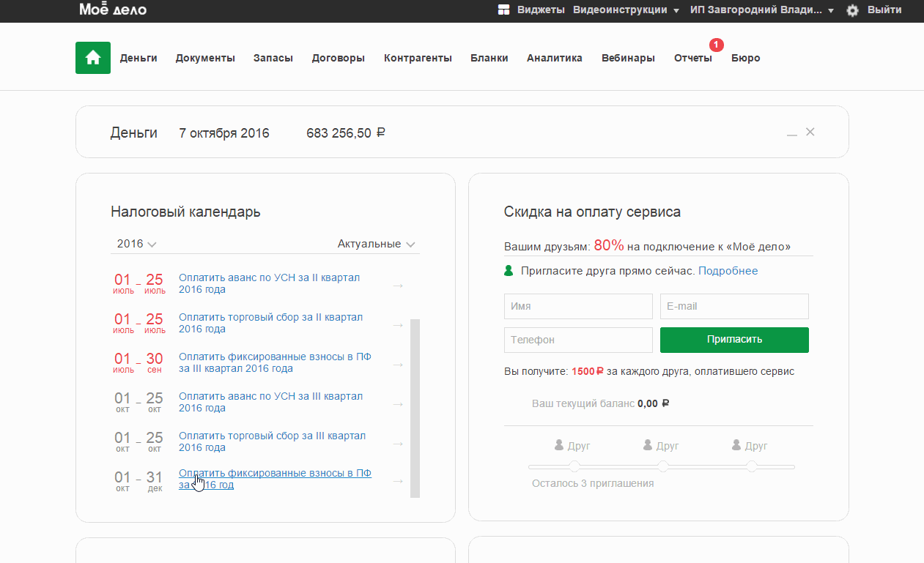Open the Подробнее link
Viewport: 924px width, 563px height.
[x=728, y=271]
